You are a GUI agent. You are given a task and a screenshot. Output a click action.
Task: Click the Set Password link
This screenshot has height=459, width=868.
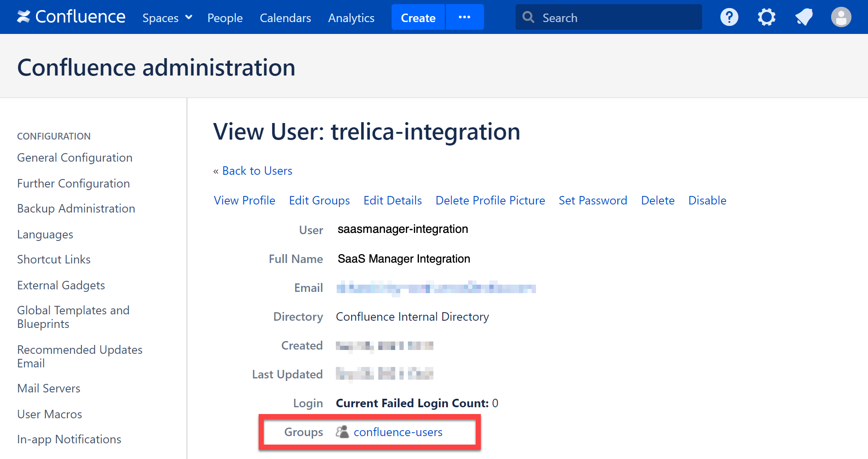[593, 200]
